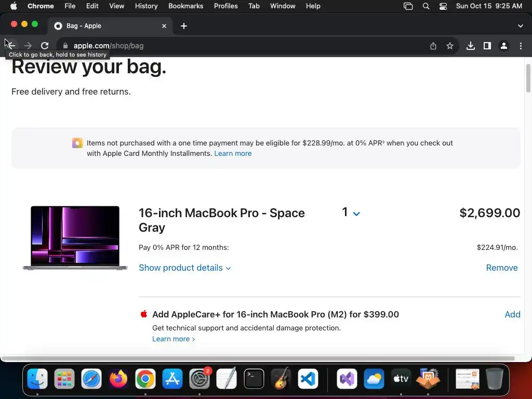
Task: Open a new tab with plus button
Action: (x=184, y=26)
